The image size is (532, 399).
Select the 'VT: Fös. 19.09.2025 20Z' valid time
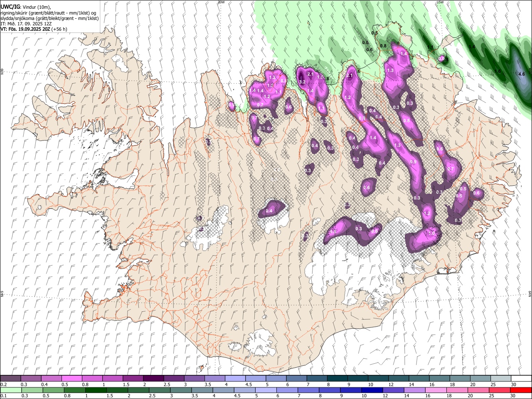[x=25, y=29]
